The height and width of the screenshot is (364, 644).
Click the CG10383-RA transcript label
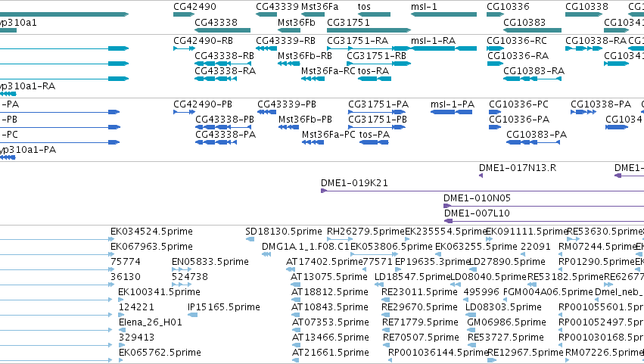tap(534, 71)
